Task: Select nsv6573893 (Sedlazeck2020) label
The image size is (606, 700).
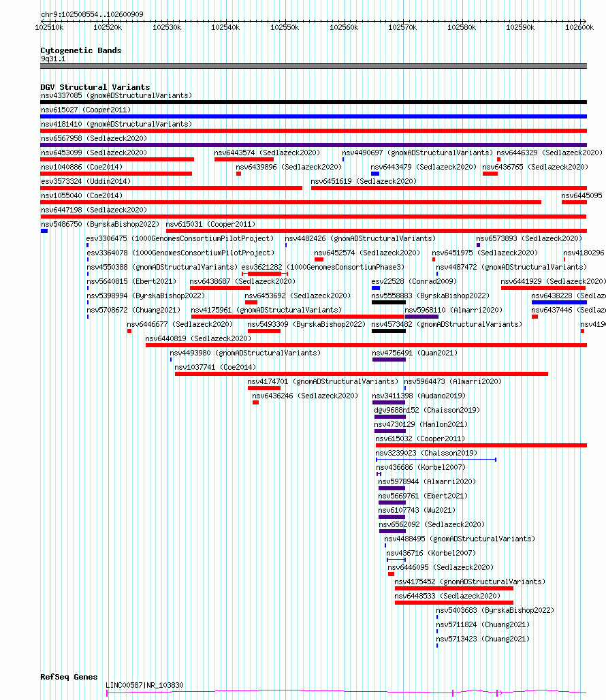Action: [529, 238]
